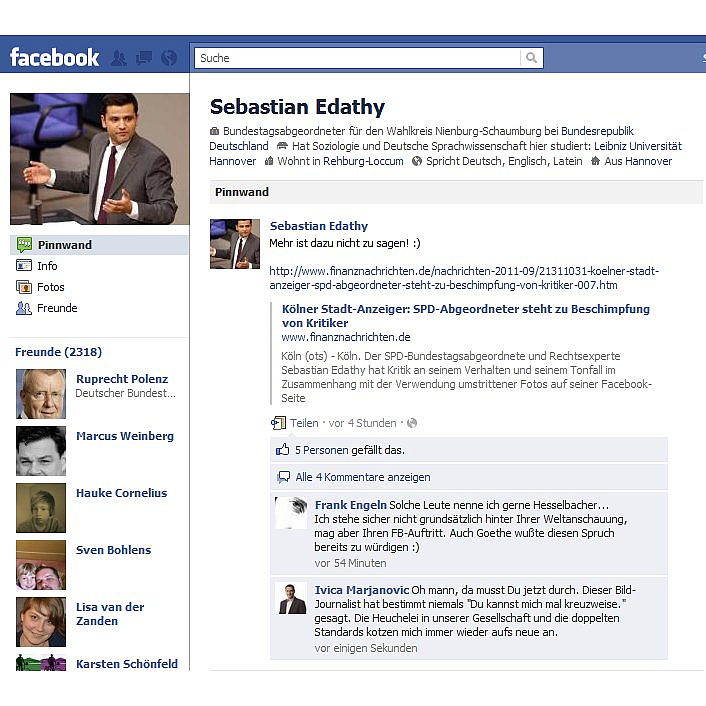Screen dimensions: 706x706
Task: Click the Aus Hannover home icon
Action: click(595, 161)
